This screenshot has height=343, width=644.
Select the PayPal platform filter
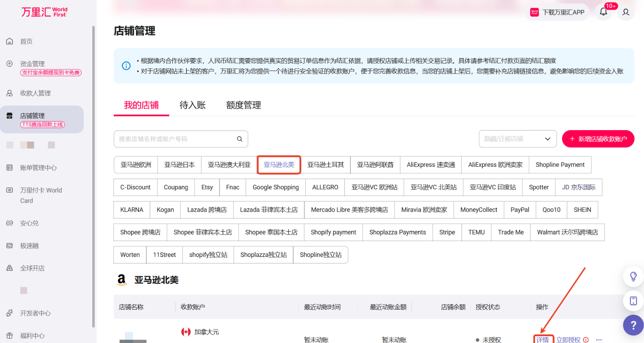(x=520, y=210)
